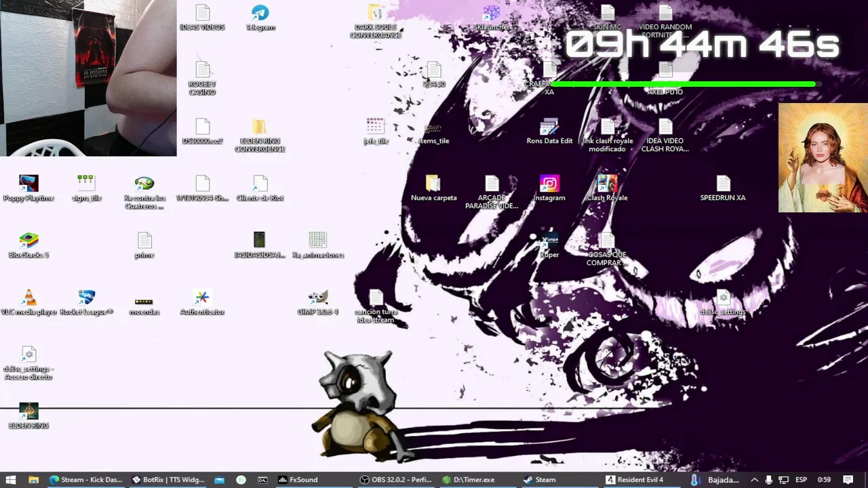Screen dimensions: 868x488
Task: Switch to BotRix TTS Widget window
Action: (x=168, y=480)
